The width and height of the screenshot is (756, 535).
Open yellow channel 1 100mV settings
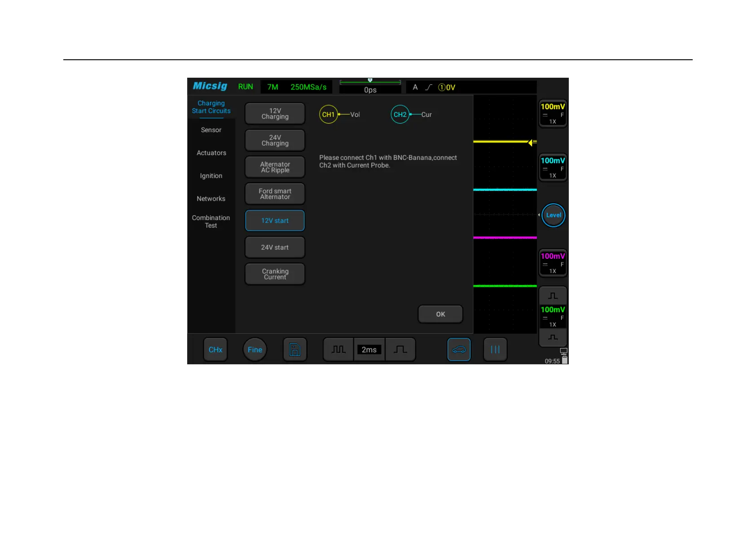[553, 114]
